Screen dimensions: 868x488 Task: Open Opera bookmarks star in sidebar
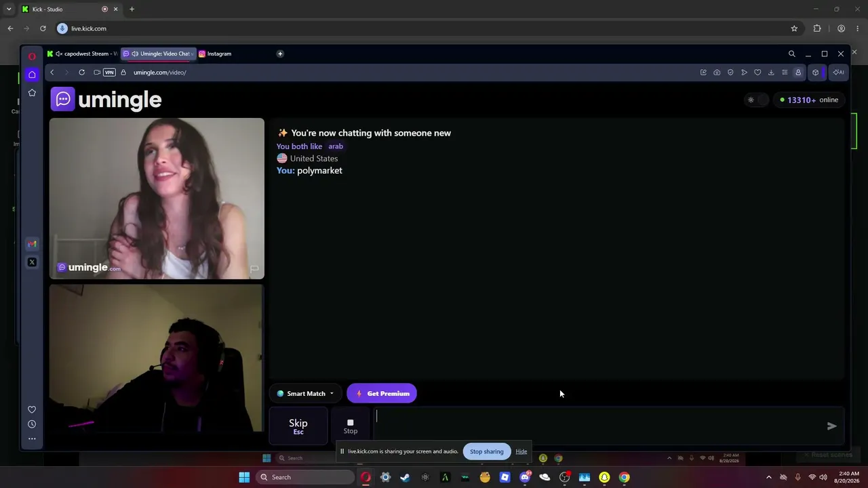[32, 92]
